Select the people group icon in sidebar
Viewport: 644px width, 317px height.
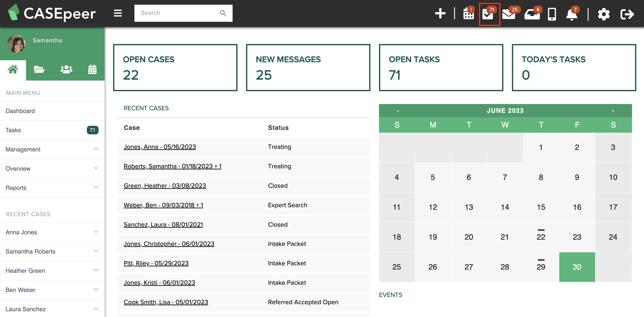66,70
